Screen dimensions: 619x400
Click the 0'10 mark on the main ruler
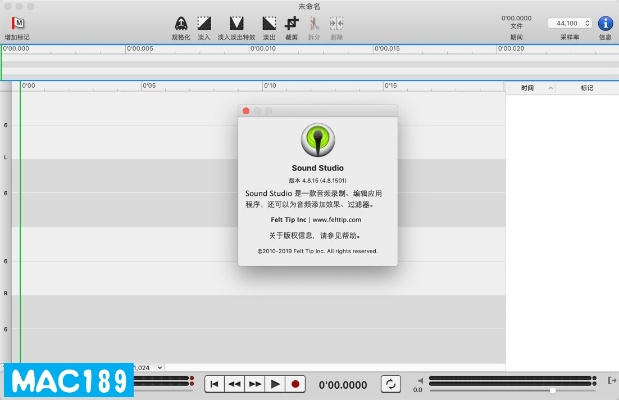tap(270, 86)
